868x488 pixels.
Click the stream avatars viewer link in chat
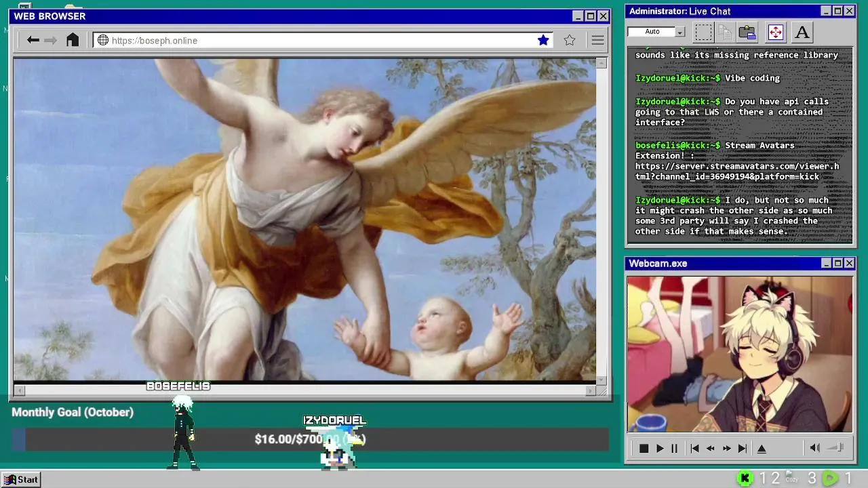coord(736,171)
